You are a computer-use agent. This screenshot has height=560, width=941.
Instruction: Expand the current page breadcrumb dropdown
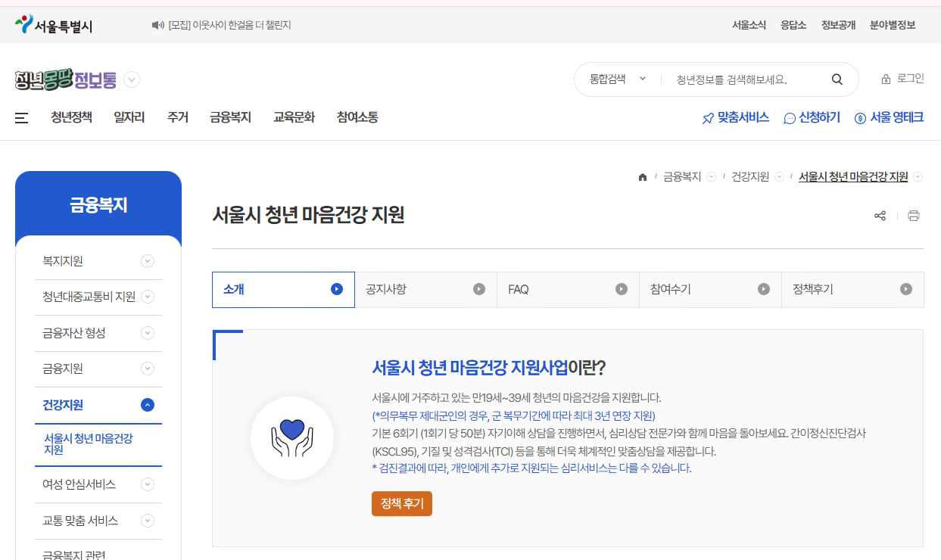(x=918, y=177)
